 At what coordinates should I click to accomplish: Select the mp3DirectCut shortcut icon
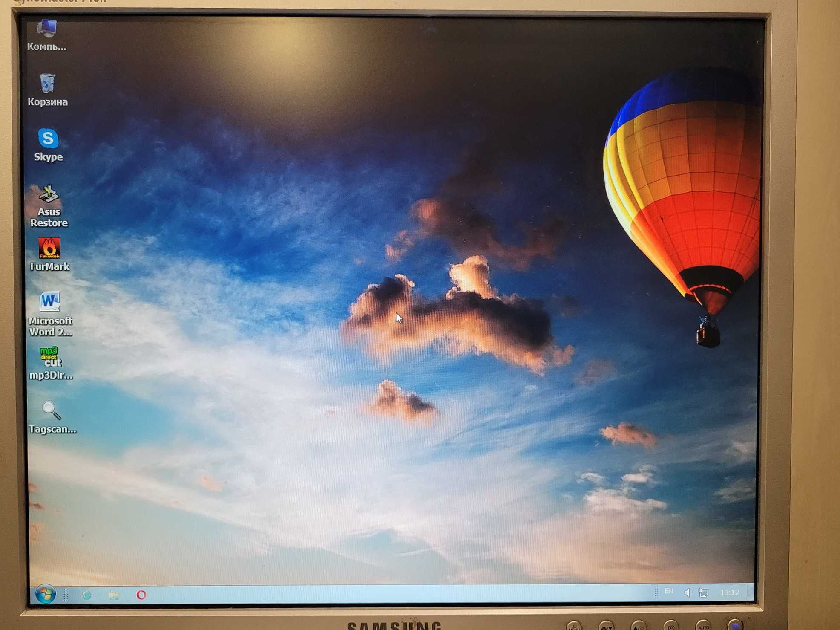[51, 357]
